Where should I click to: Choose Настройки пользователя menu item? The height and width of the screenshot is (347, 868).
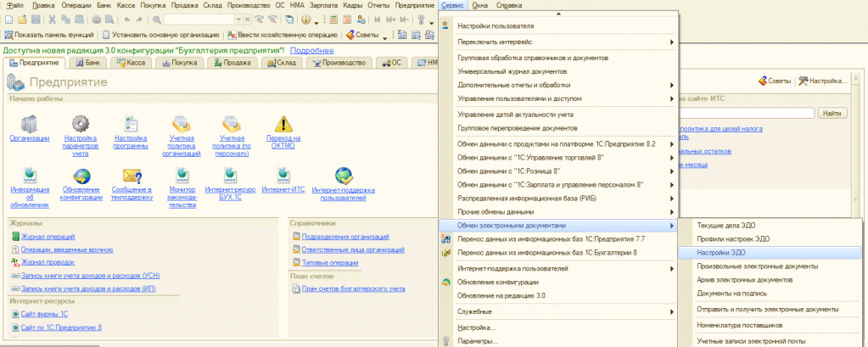[x=558, y=25]
